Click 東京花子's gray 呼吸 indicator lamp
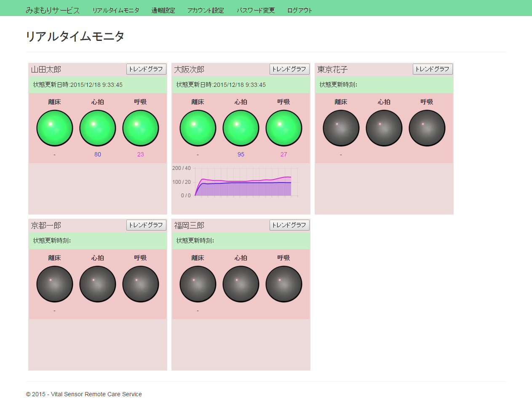The image size is (532, 411). pyautogui.click(x=427, y=128)
